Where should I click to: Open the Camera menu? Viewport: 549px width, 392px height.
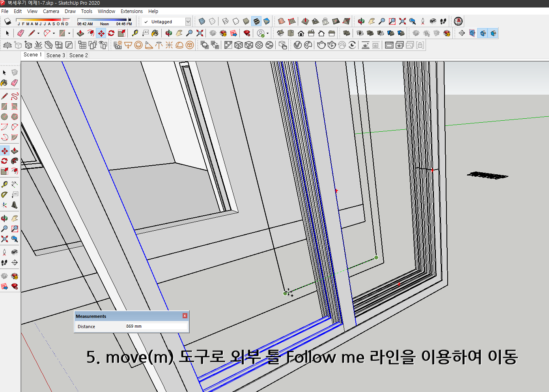51,11
